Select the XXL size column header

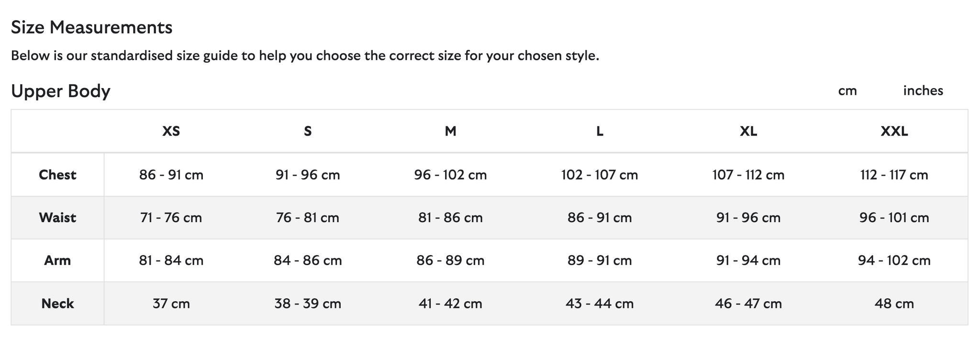point(894,131)
